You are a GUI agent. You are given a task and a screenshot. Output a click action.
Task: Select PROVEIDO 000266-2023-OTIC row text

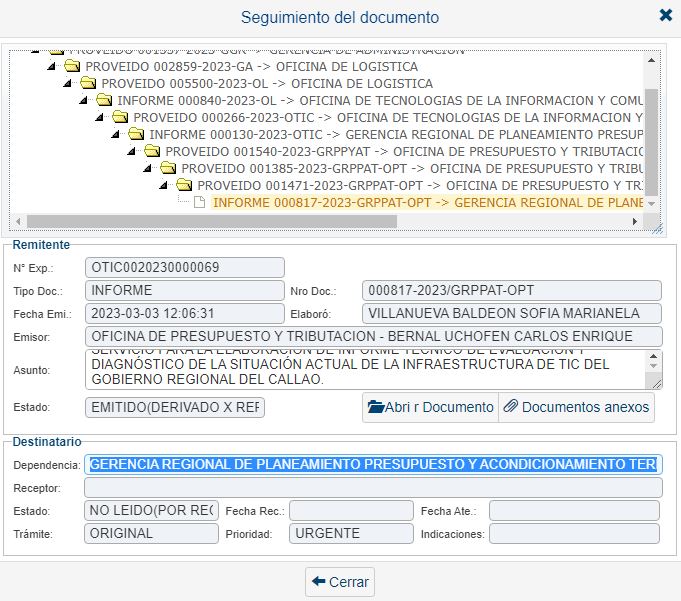click(x=388, y=117)
